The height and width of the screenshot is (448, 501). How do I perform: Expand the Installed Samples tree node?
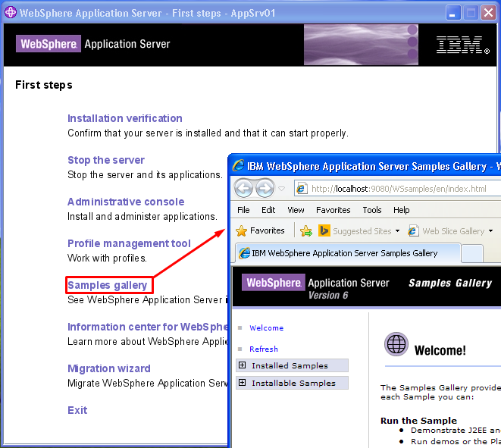243,365
